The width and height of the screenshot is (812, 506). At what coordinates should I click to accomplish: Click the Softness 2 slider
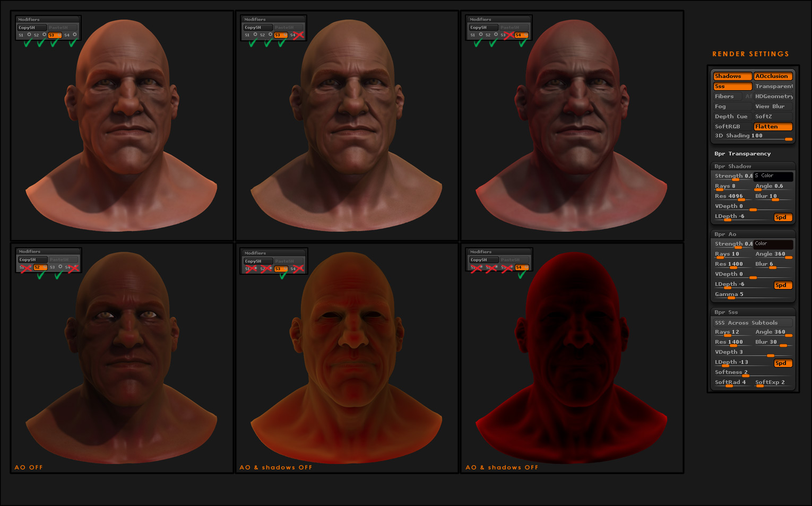(x=753, y=372)
